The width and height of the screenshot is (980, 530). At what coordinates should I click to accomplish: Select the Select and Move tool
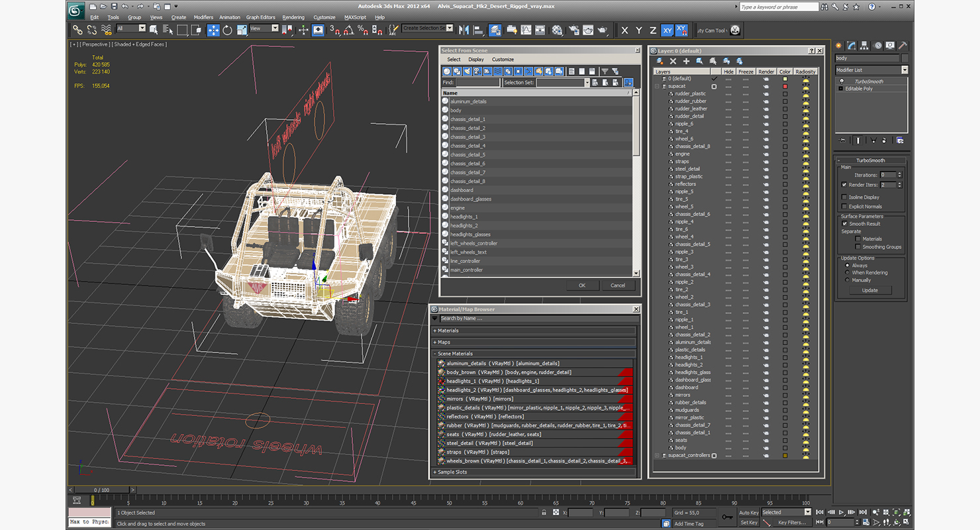coord(213,30)
